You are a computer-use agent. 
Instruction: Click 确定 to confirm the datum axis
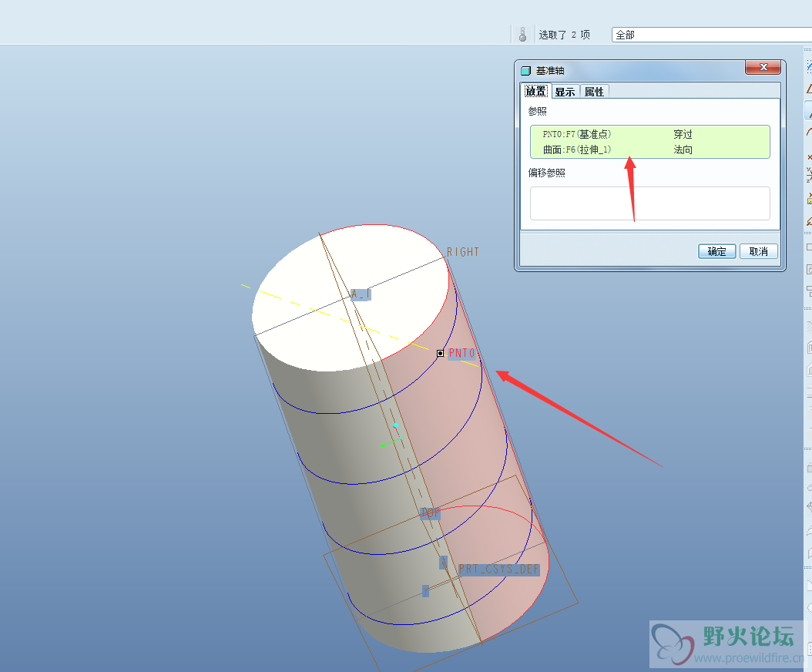[716, 251]
